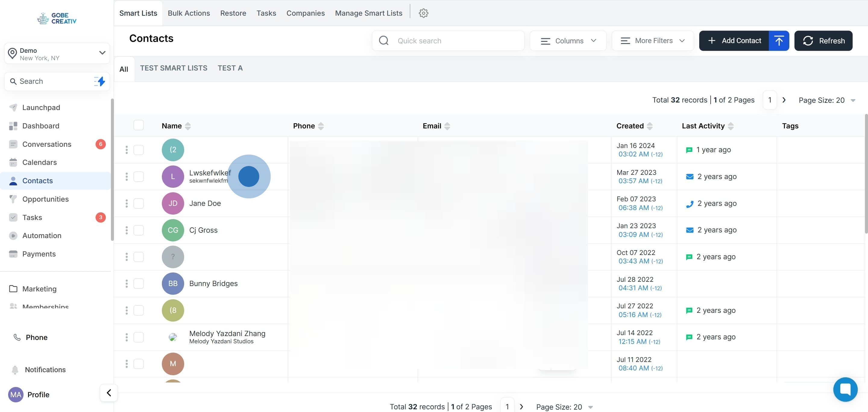Click the Add Contact button
Image resolution: width=868 pixels, height=412 pixels.
point(734,41)
